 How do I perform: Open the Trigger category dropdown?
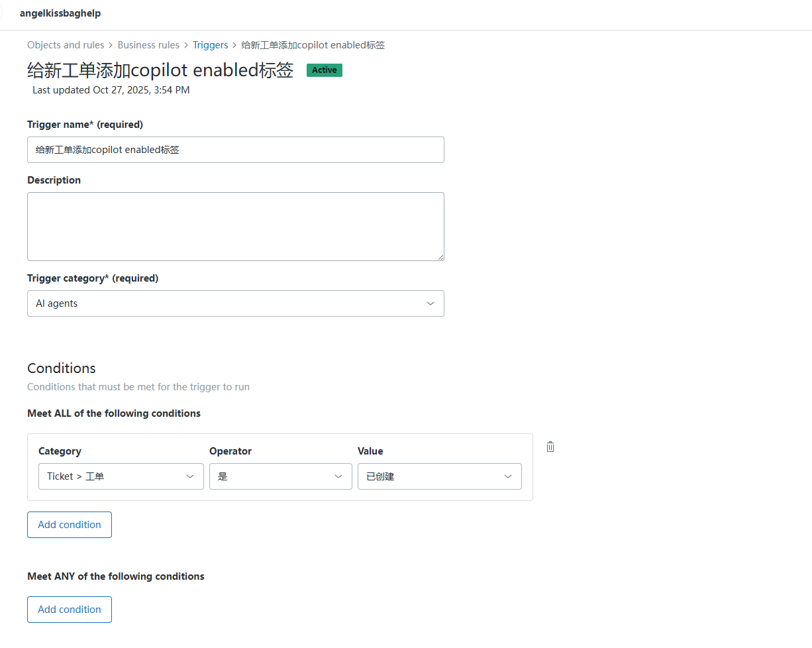pos(235,303)
